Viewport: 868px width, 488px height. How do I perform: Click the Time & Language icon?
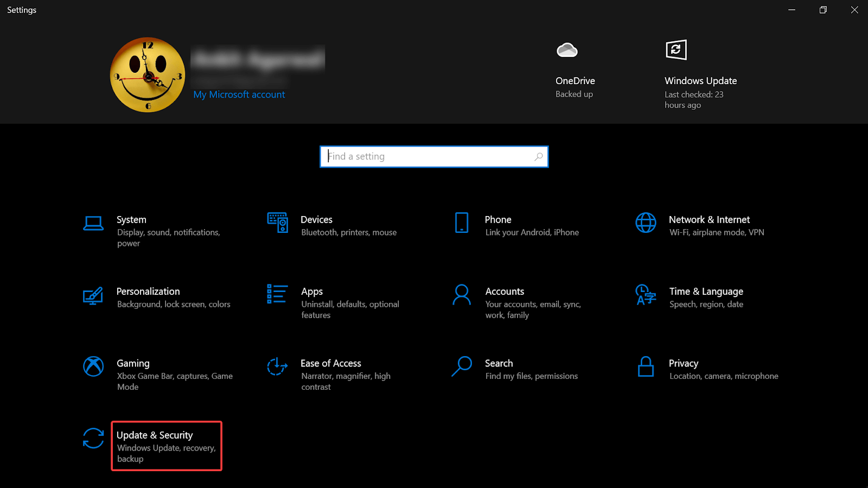pos(646,295)
